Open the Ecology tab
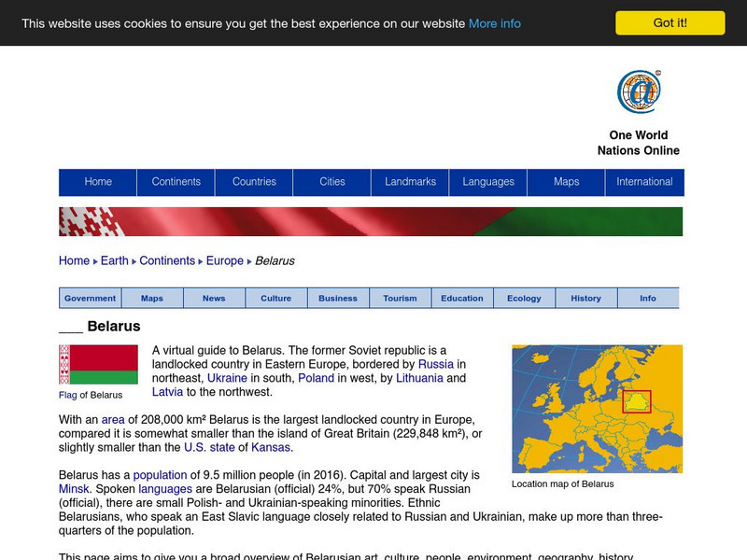747x560 pixels. [524, 298]
